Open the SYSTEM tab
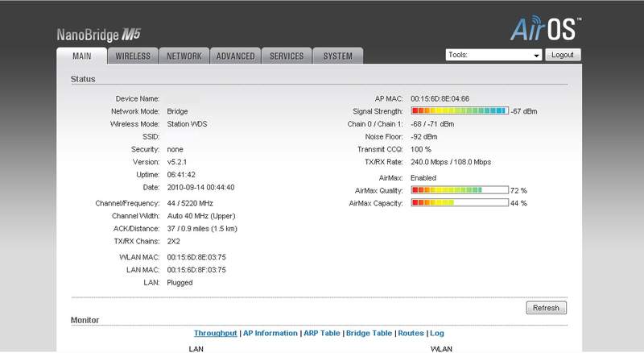Screen dimensions: 644x353 point(337,56)
